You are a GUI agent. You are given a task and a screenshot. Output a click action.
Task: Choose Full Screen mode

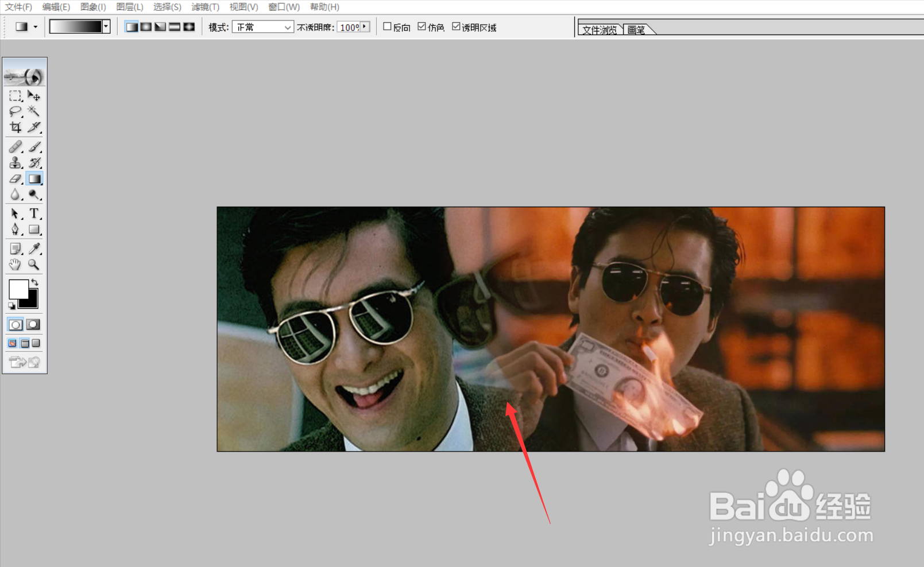(x=36, y=343)
